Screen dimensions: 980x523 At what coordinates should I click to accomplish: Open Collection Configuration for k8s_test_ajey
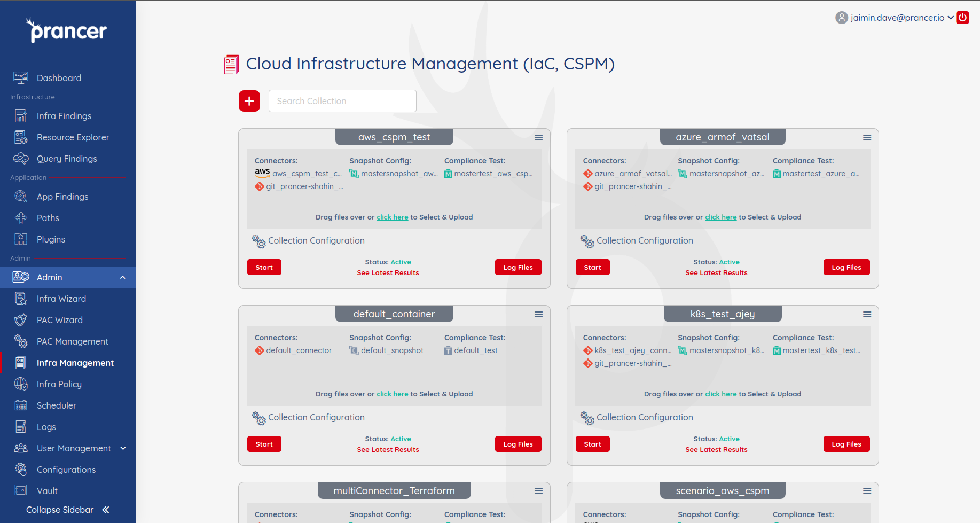637,418
